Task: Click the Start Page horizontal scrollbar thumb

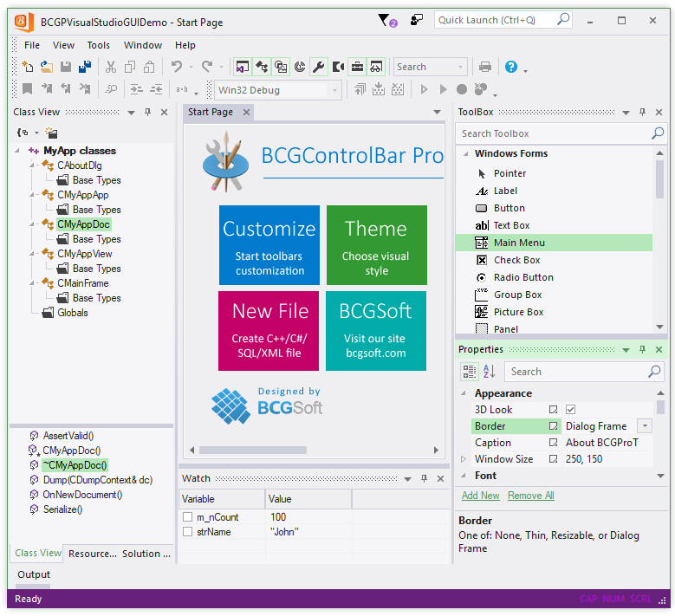Action: 253,450
